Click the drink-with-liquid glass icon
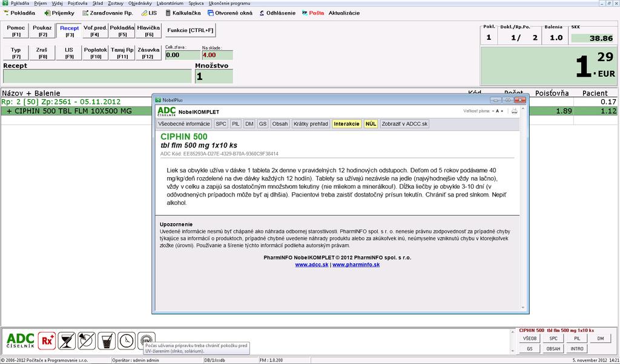This screenshot has width=620, height=364. [x=107, y=340]
